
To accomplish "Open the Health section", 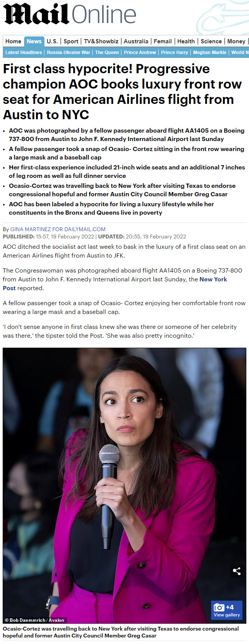I will [186, 41].
